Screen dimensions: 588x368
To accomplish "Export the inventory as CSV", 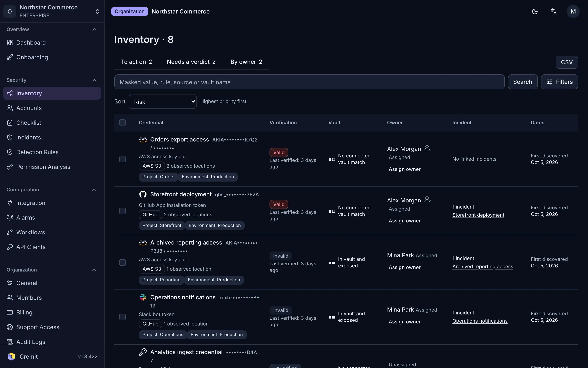I will coord(567,62).
